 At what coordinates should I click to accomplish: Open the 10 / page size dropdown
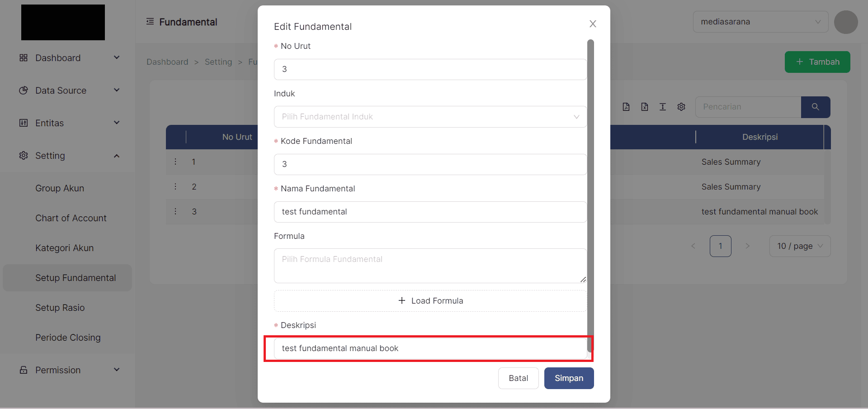(x=799, y=246)
